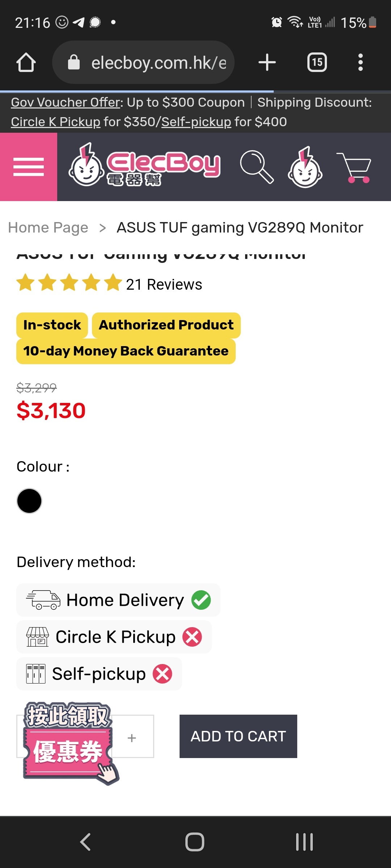The width and height of the screenshot is (391, 868).
Task: Pick the black colour swatch
Action: click(29, 501)
